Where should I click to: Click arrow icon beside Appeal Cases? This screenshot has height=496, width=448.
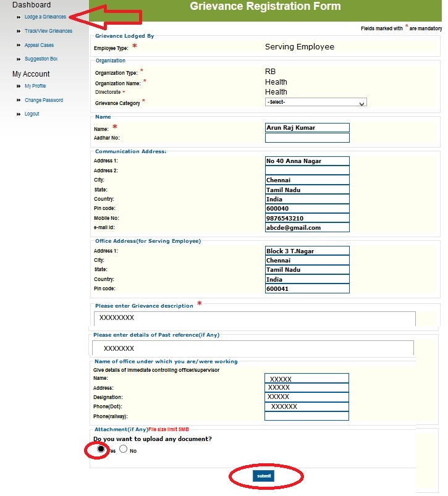19,46
